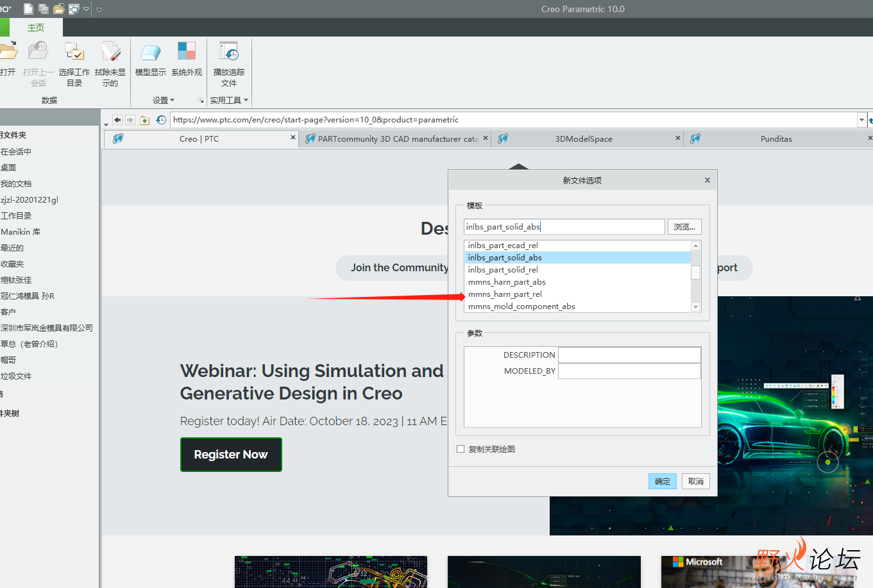Screen dimensions: 873x588
Task: Click the Join the Community button
Action: (399, 267)
